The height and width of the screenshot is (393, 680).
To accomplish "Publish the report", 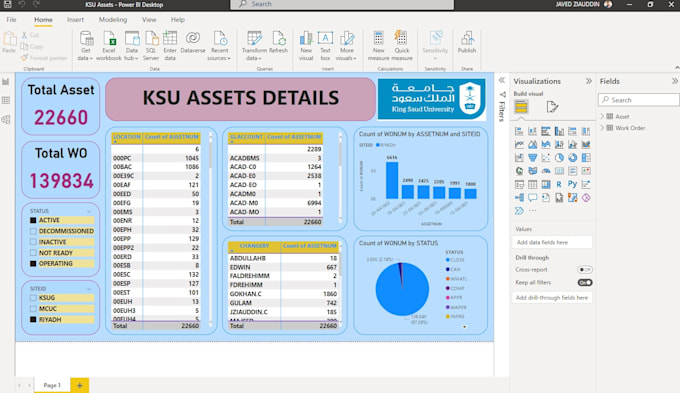I will [467, 43].
